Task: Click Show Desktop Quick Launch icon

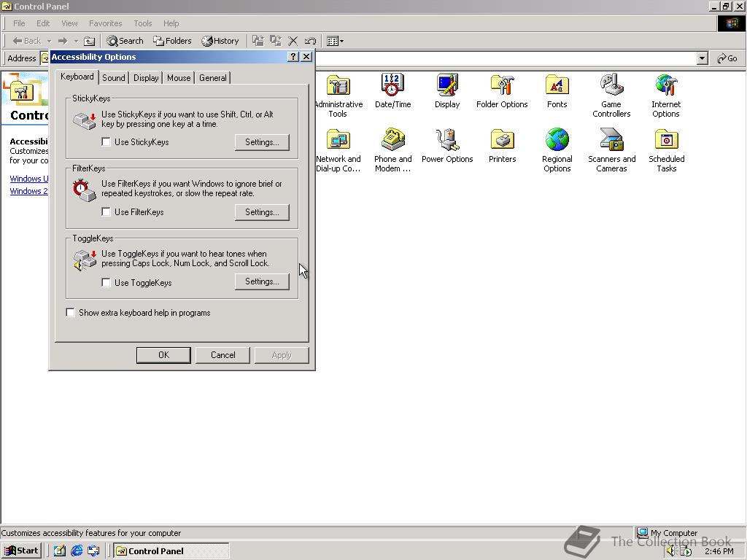Action: (x=59, y=551)
